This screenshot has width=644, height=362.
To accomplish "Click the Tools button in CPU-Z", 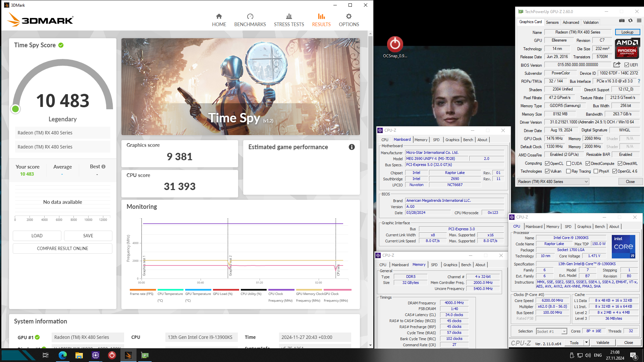I will click(574, 343).
